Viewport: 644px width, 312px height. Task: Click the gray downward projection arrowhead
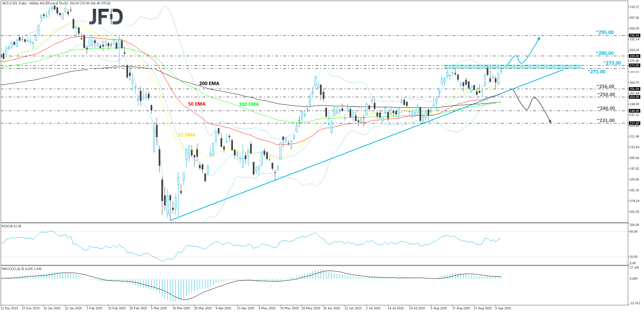[550, 121]
